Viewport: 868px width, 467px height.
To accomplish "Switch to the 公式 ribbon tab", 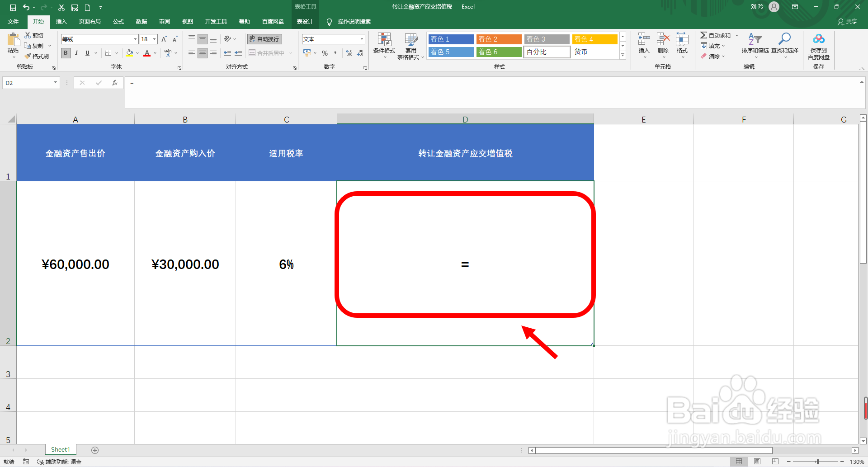I will click(x=118, y=21).
